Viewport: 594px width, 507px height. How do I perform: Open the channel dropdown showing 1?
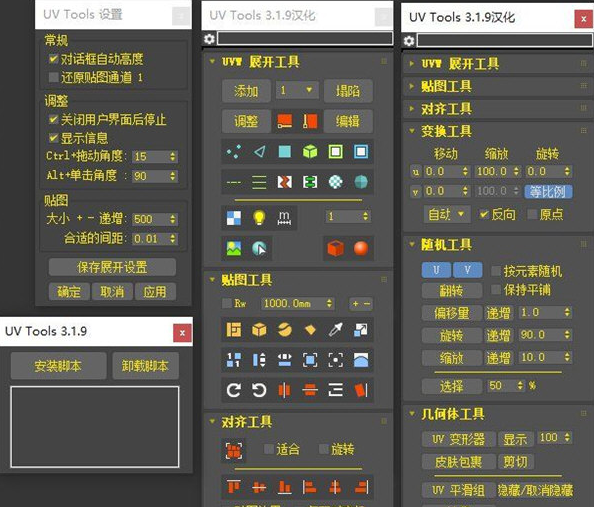pos(297,90)
